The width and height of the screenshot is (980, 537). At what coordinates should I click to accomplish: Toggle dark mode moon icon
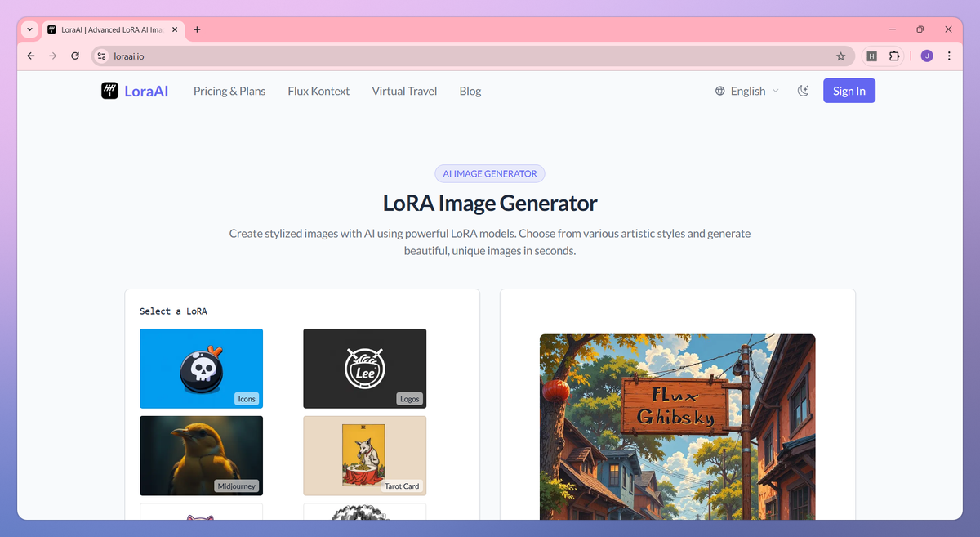(x=804, y=91)
